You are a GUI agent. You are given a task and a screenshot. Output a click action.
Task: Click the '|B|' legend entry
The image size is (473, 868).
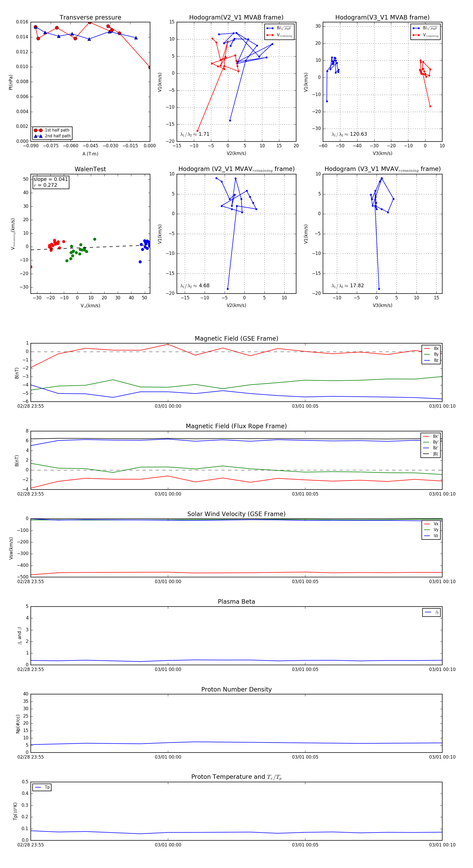[x=431, y=454]
